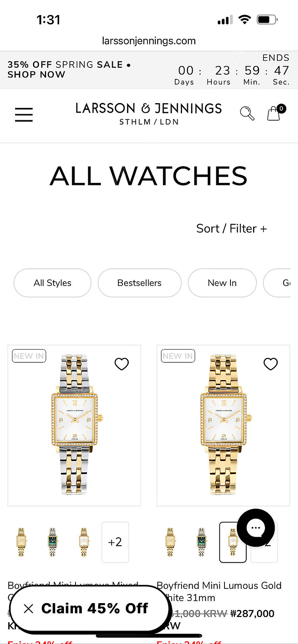Open the live chat bubble
This screenshot has width=298, height=644.
[256, 527]
